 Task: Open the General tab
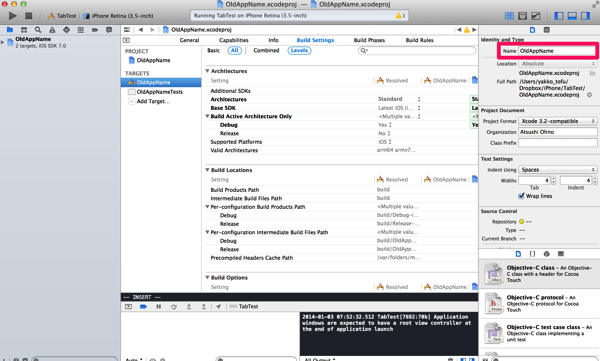pyautogui.click(x=189, y=40)
